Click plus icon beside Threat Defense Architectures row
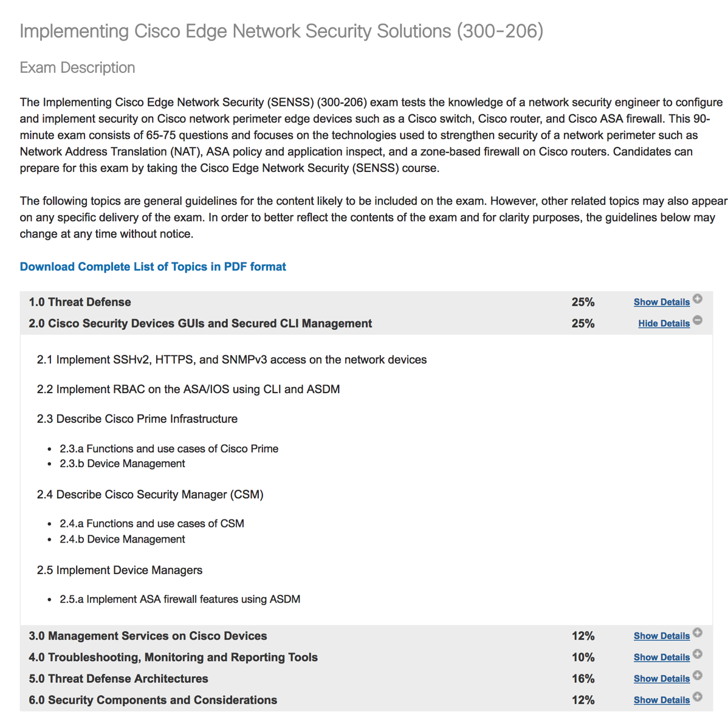 pos(698,675)
